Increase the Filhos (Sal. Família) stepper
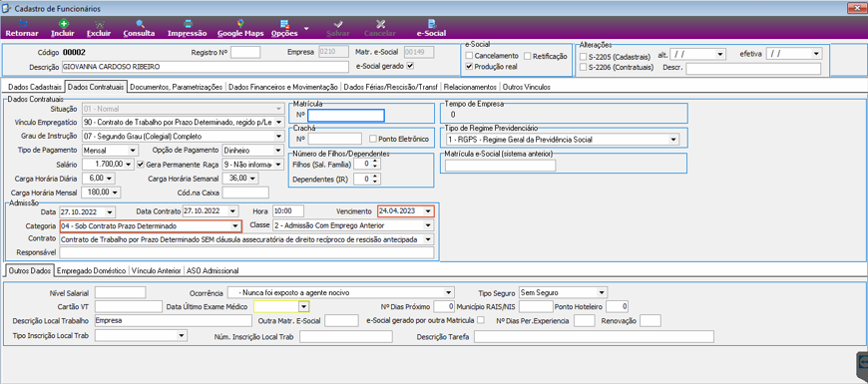The height and width of the screenshot is (384, 868). (376, 162)
